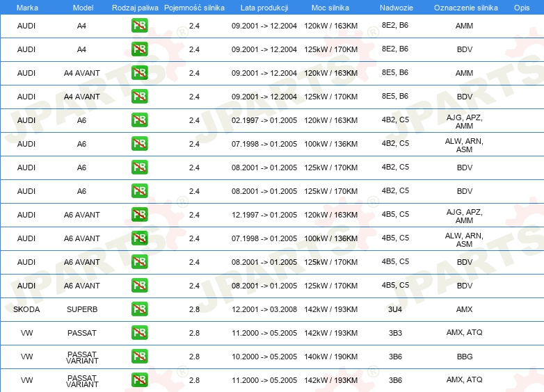Select the 02.1997 -> 01.2005 production years
The image size is (544, 392).
click(264, 120)
